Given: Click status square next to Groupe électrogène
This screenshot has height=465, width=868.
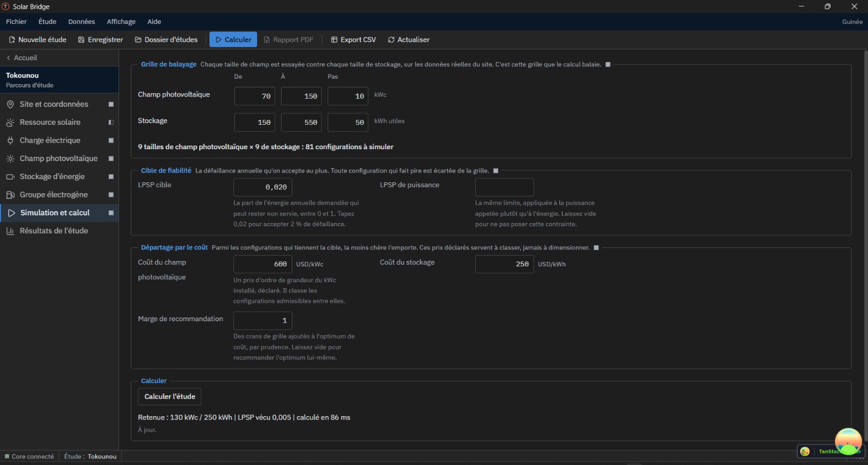Looking at the screenshot, I should pos(111,194).
